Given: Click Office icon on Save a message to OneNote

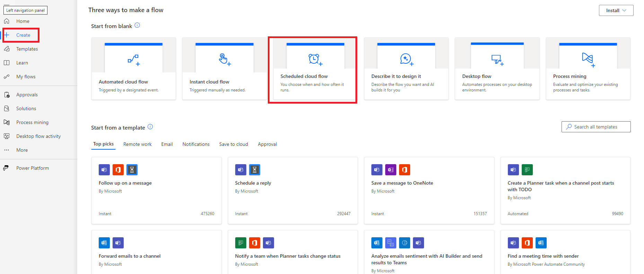Looking at the screenshot, I should click(405, 170).
